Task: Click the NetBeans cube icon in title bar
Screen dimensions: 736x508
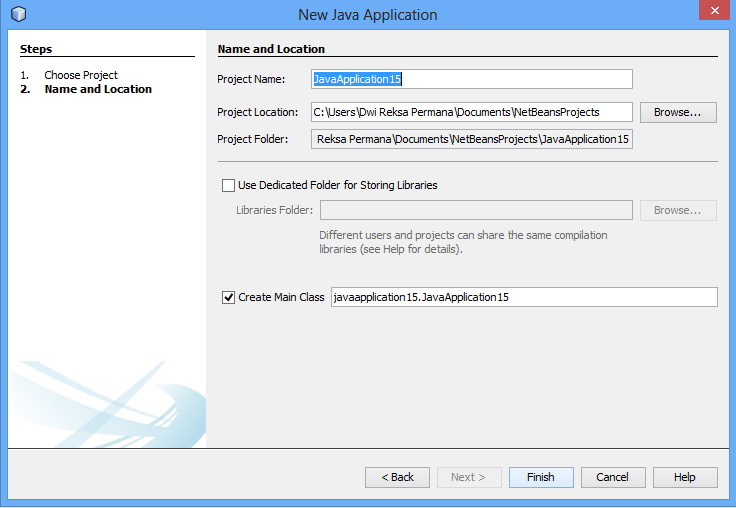Action: [x=18, y=14]
